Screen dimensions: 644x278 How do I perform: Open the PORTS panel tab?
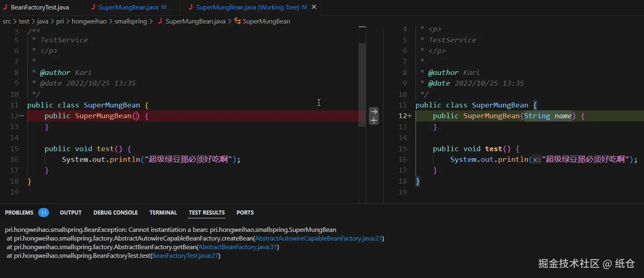(x=245, y=213)
